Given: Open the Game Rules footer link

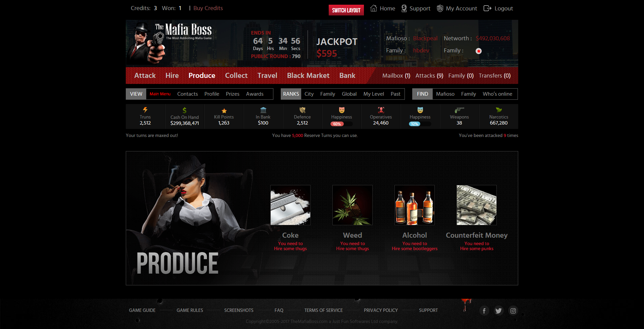Looking at the screenshot, I should 190,310.
